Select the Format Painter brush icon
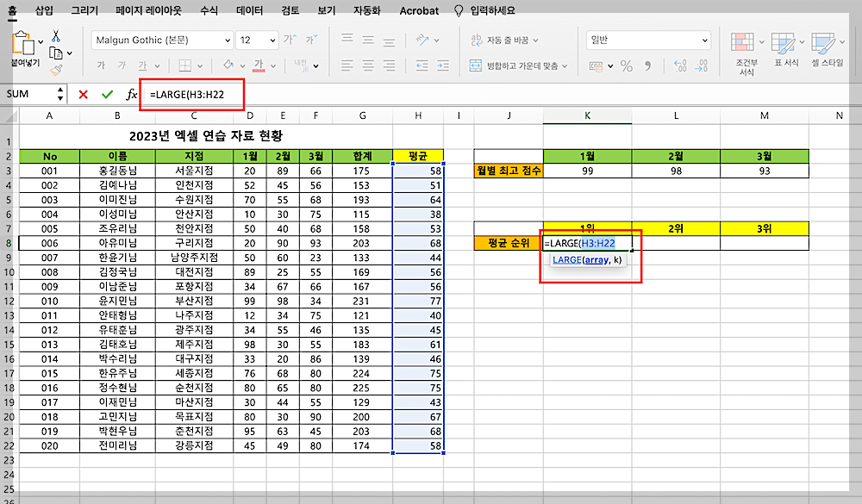Screen dimensions: 862x504 55,70
